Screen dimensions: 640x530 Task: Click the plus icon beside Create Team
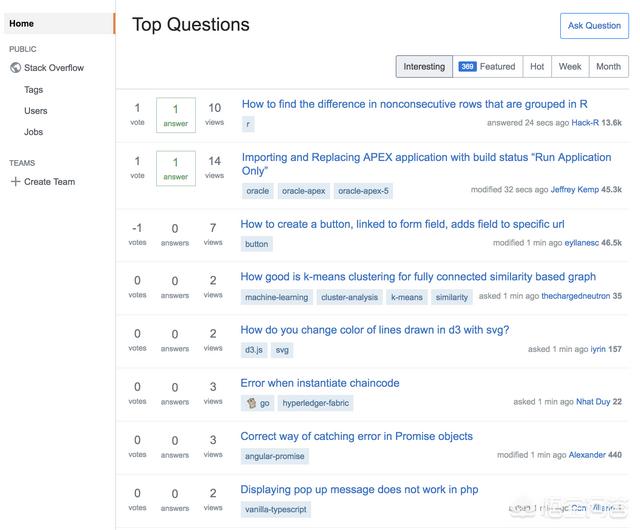point(15,181)
